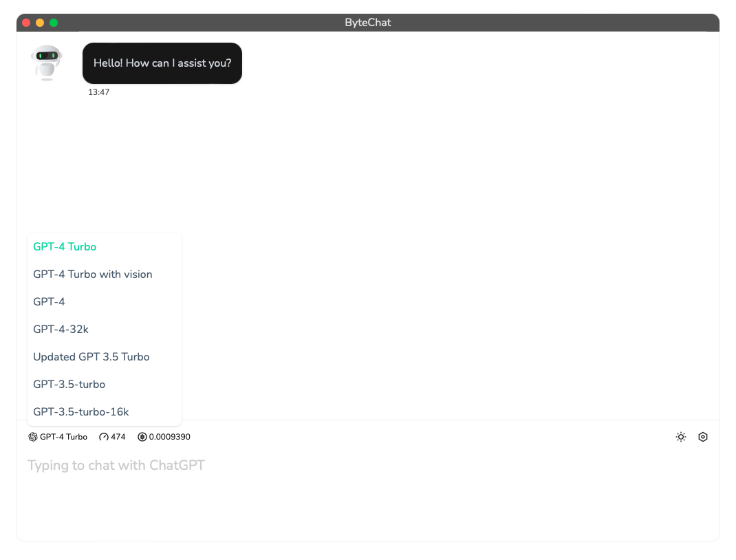Click the 13:47 message timestamp
The width and height of the screenshot is (736, 560).
(99, 92)
